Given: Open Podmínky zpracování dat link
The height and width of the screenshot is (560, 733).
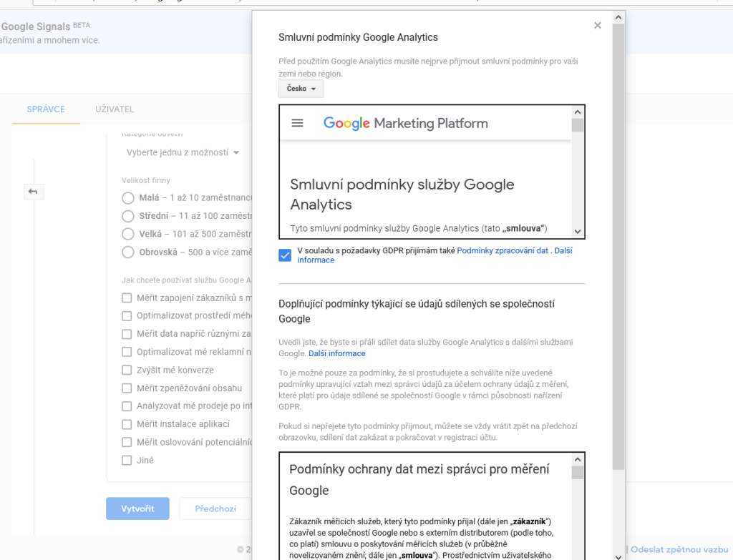Looking at the screenshot, I should (x=503, y=251).
